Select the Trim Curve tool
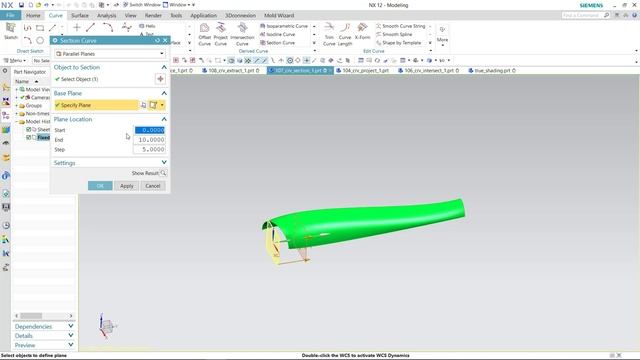The width and height of the screenshot is (640, 360). click(x=329, y=34)
